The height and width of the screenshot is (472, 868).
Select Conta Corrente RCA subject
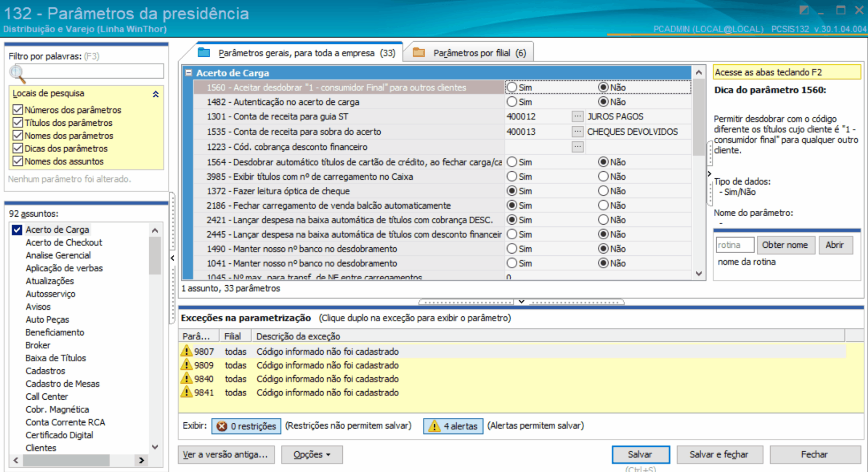[65, 422]
